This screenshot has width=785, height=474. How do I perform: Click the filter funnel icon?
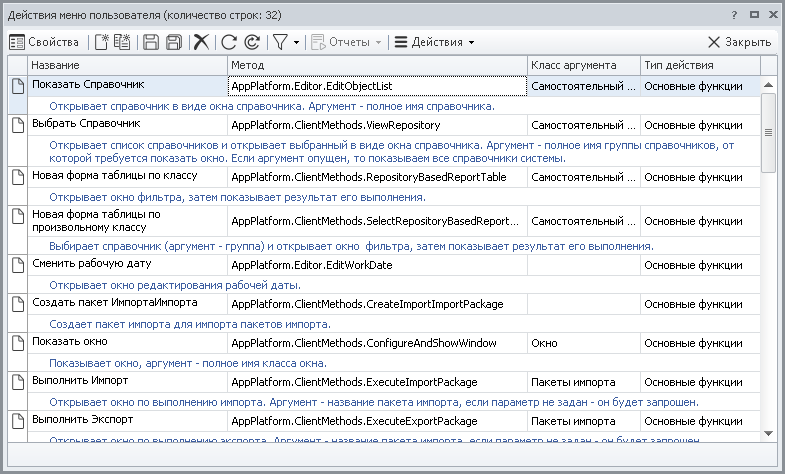(280, 42)
